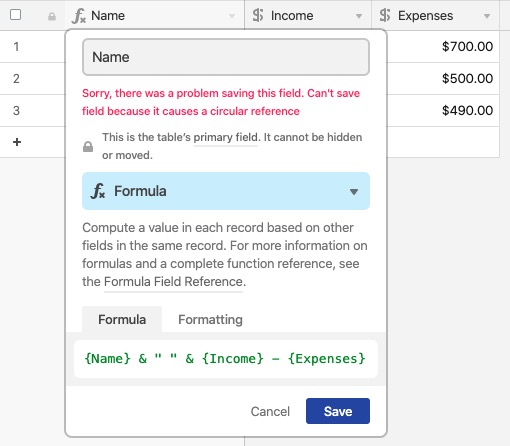Click the lock icon in the header row

coord(52,16)
